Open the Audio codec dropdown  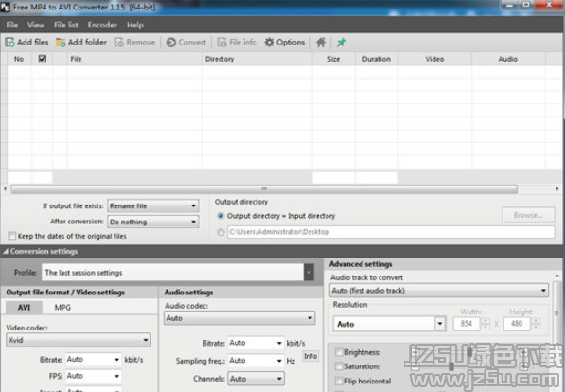coord(239,318)
